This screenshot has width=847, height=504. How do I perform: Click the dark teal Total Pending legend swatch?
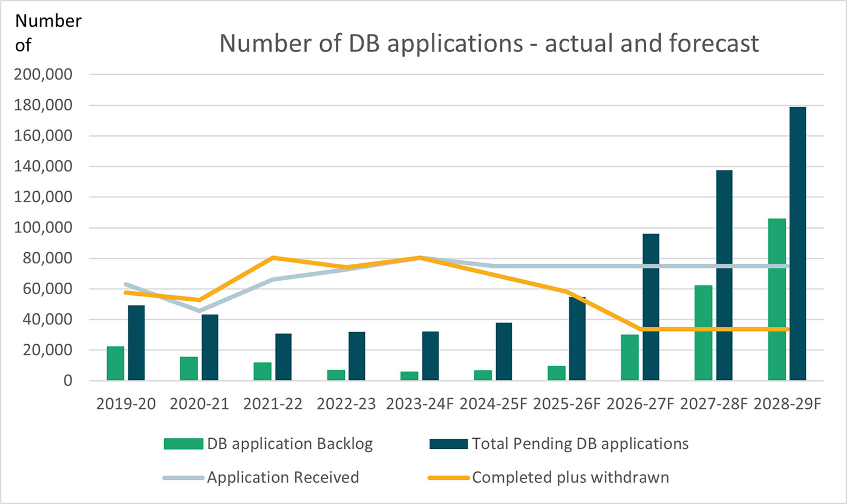pos(448,444)
